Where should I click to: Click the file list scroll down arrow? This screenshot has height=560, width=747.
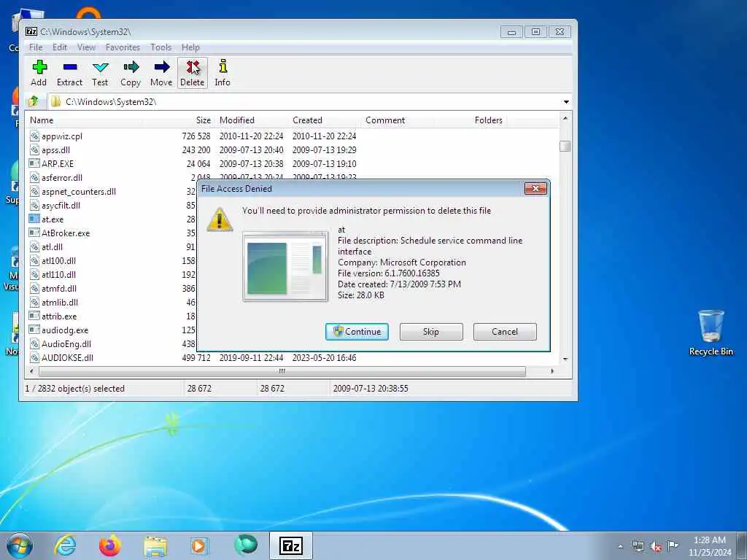[565, 359]
